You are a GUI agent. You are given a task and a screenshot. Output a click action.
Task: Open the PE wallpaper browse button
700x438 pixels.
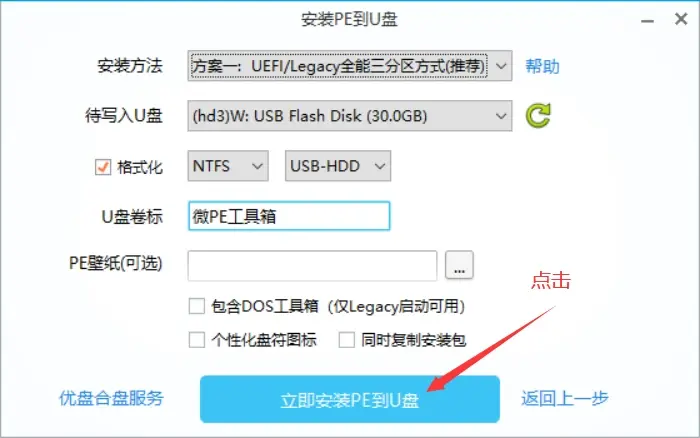pos(459,265)
